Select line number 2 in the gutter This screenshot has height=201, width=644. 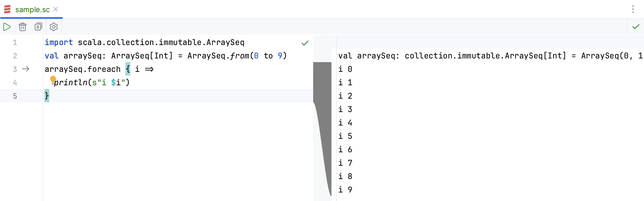point(15,56)
